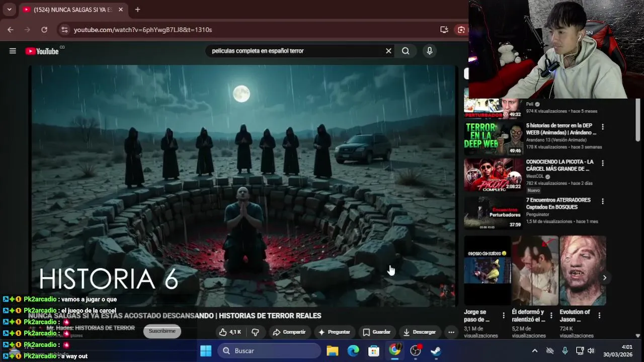Open title 5 historias de terror en la DEP WEEB

coord(561,129)
